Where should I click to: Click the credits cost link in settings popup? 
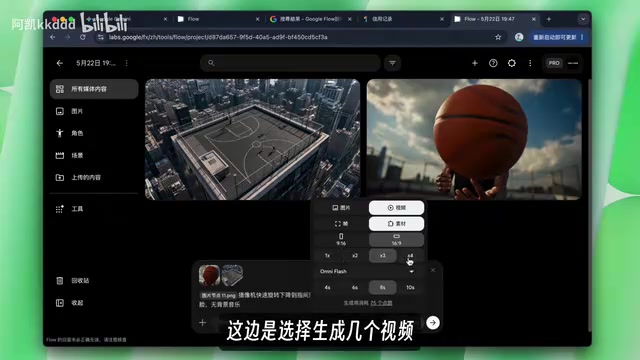[x=381, y=303]
